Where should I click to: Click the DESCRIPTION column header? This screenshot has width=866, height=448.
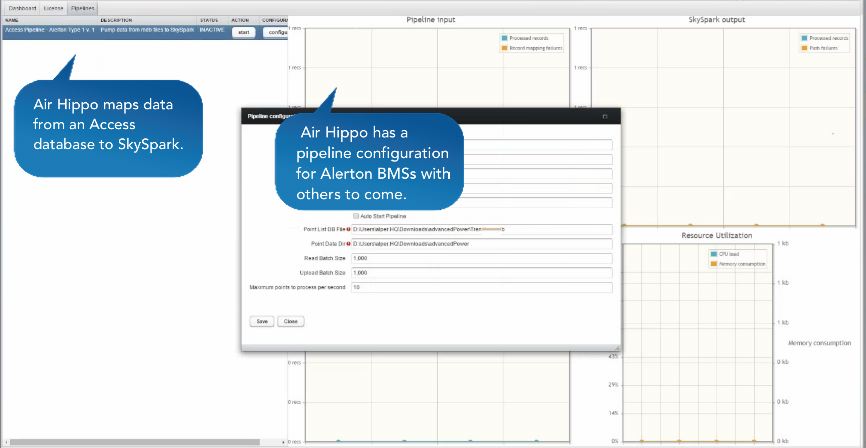(x=116, y=20)
